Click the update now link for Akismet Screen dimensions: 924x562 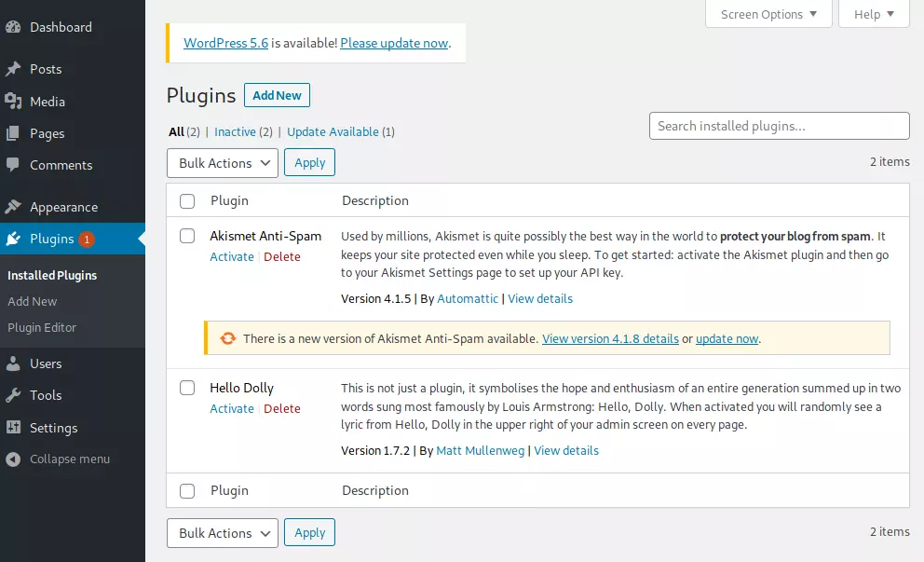click(727, 338)
